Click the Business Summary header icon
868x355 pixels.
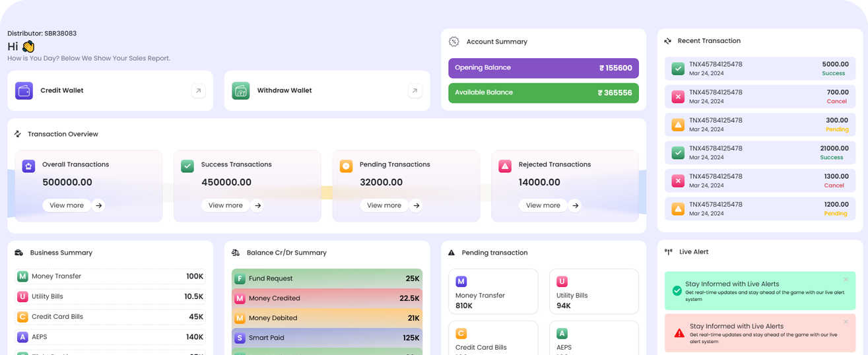pos(18,253)
